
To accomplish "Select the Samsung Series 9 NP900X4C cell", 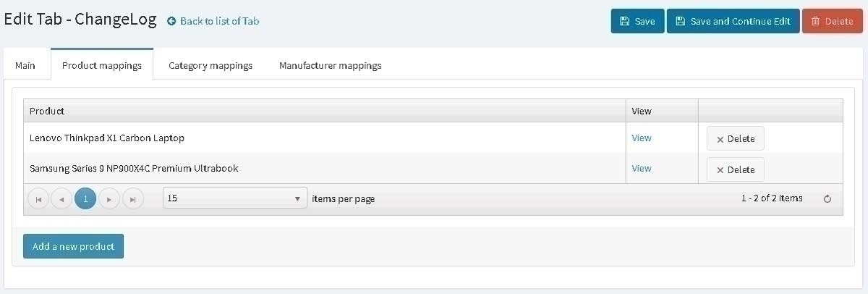I will tap(325, 168).
